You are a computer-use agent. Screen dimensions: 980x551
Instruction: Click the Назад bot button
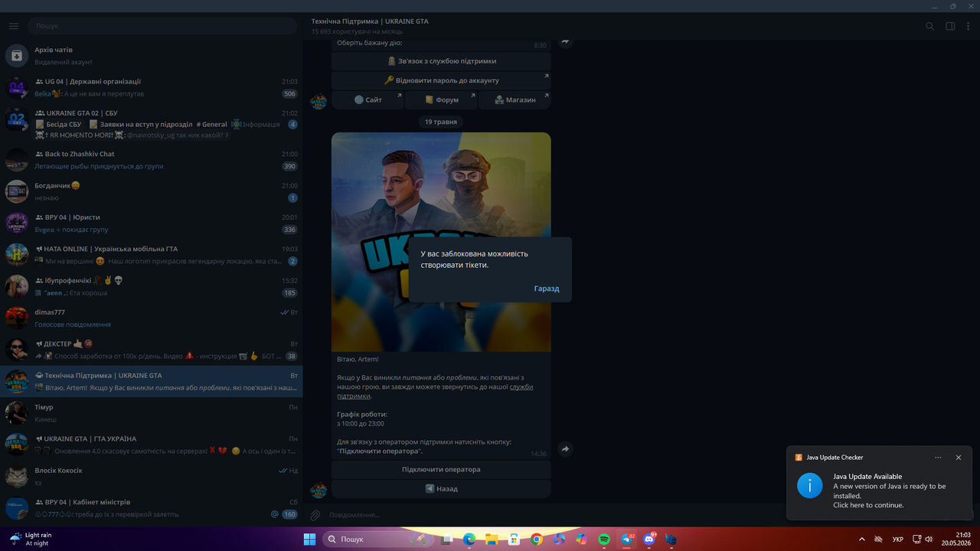pyautogui.click(x=441, y=488)
